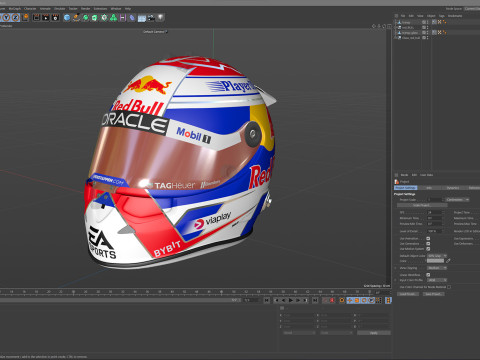Toggle the Y axis lock icon
480x360 pixels.
coord(7,17)
